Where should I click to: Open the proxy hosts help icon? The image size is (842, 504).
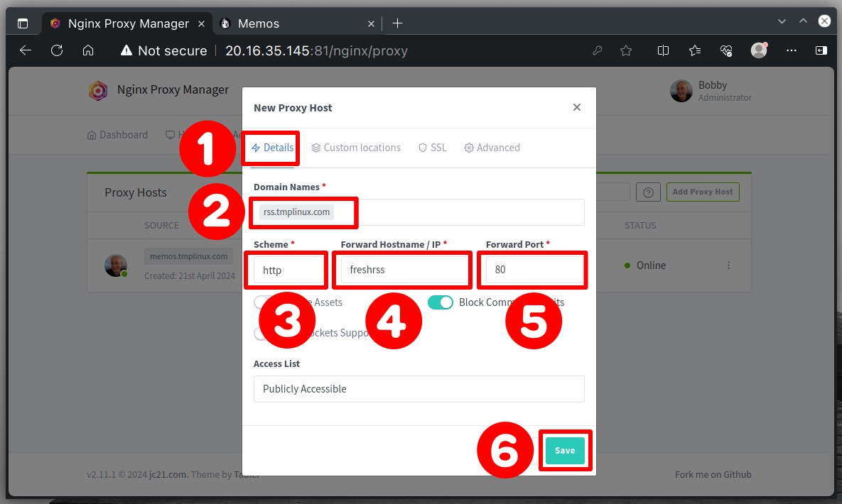click(x=648, y=192)
